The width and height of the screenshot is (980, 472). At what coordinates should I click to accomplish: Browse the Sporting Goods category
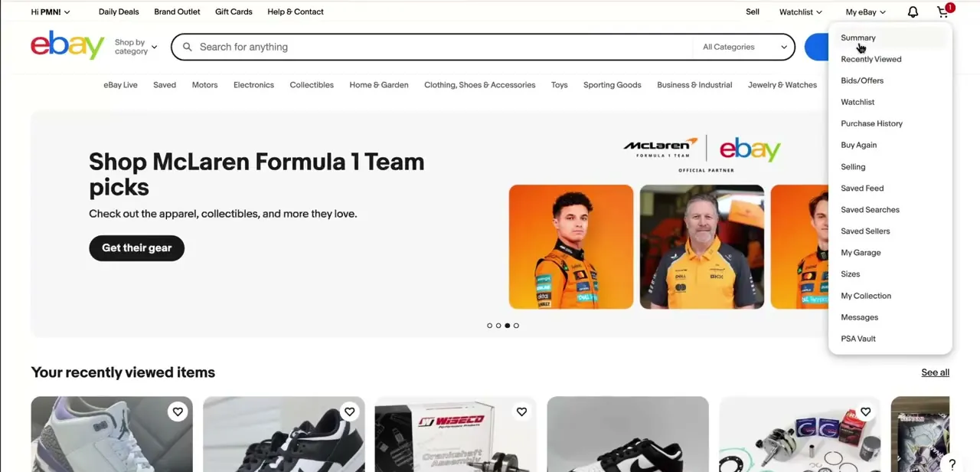(612, 85)
